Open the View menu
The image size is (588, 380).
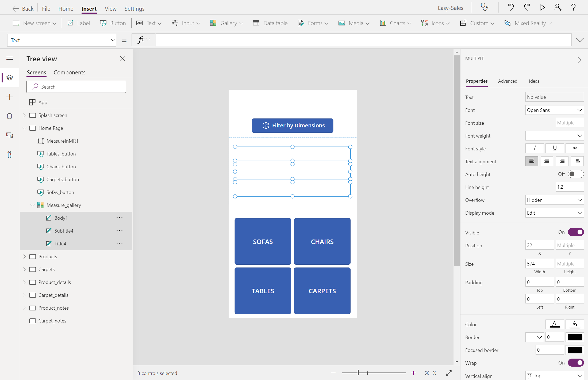[x=110, y=9]
